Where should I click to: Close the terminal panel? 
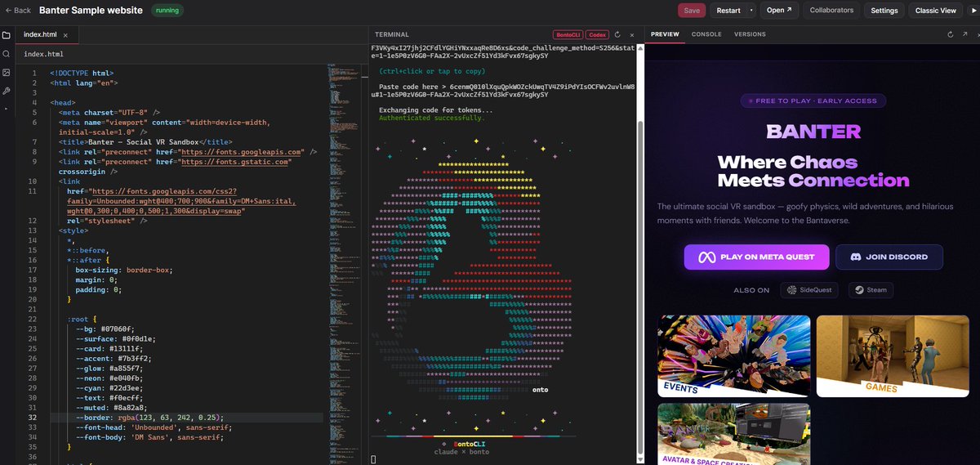coord(633,35)
